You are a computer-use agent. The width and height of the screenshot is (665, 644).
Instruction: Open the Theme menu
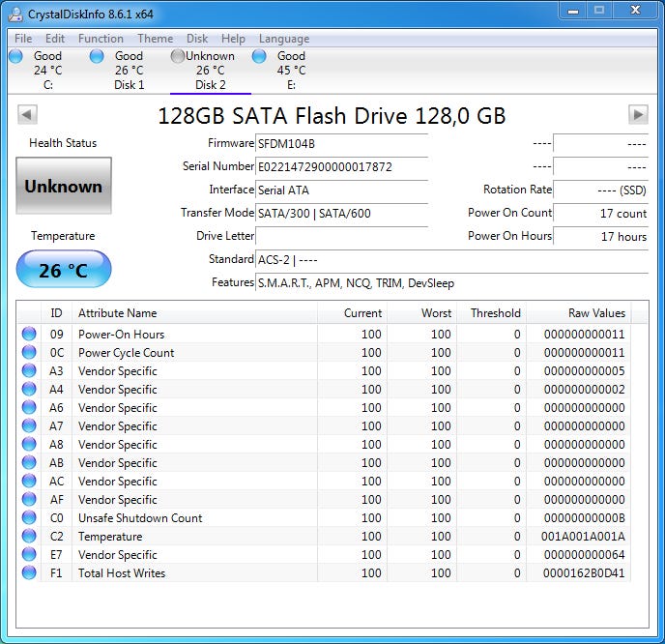point(155,39)
